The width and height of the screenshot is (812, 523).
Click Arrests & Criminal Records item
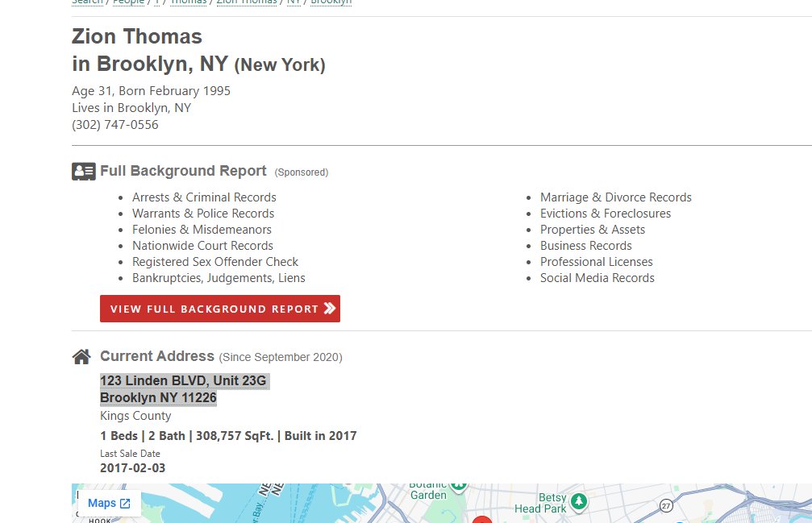pos(204,197)
